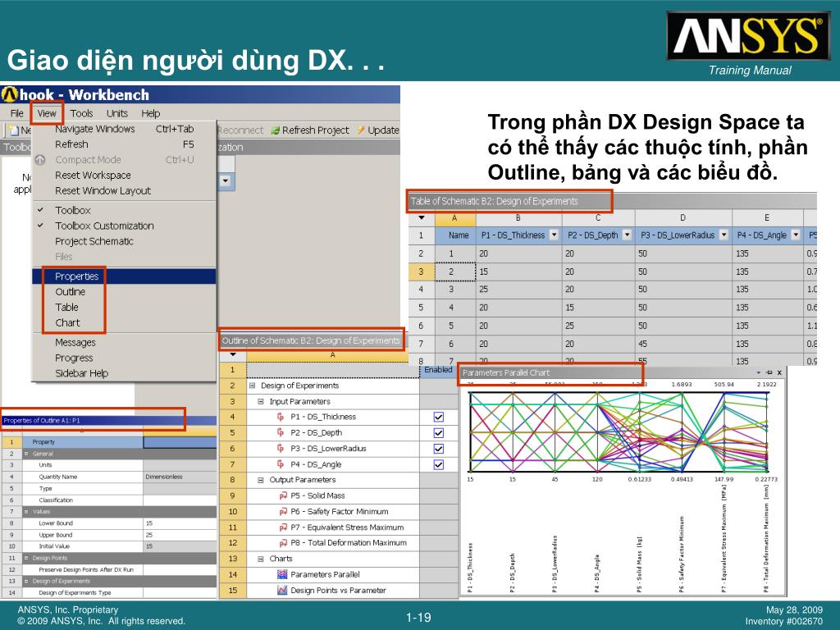Collapse the Values group in Properties
The image size is (840, 630).
tap(25, 512)
